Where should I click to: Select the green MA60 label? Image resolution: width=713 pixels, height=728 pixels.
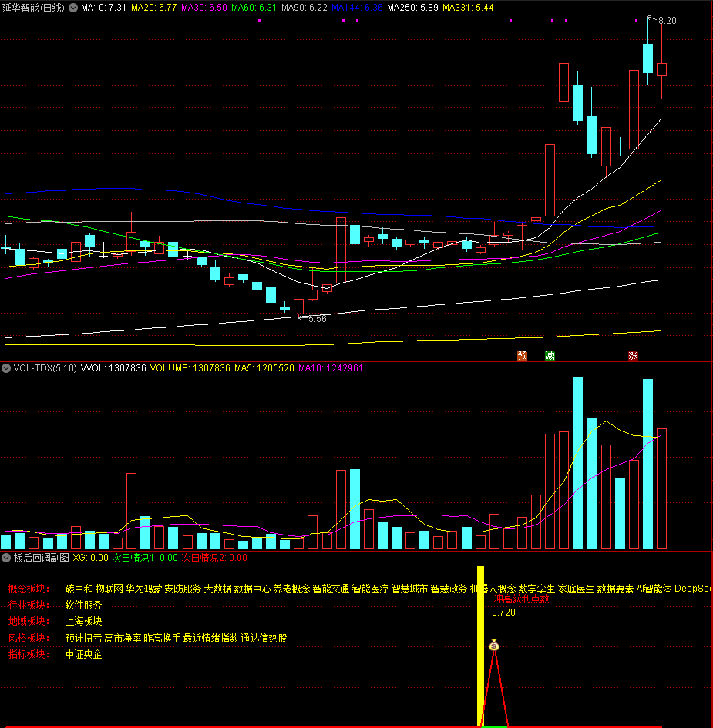pyautogui.click(x=254, y=7)
